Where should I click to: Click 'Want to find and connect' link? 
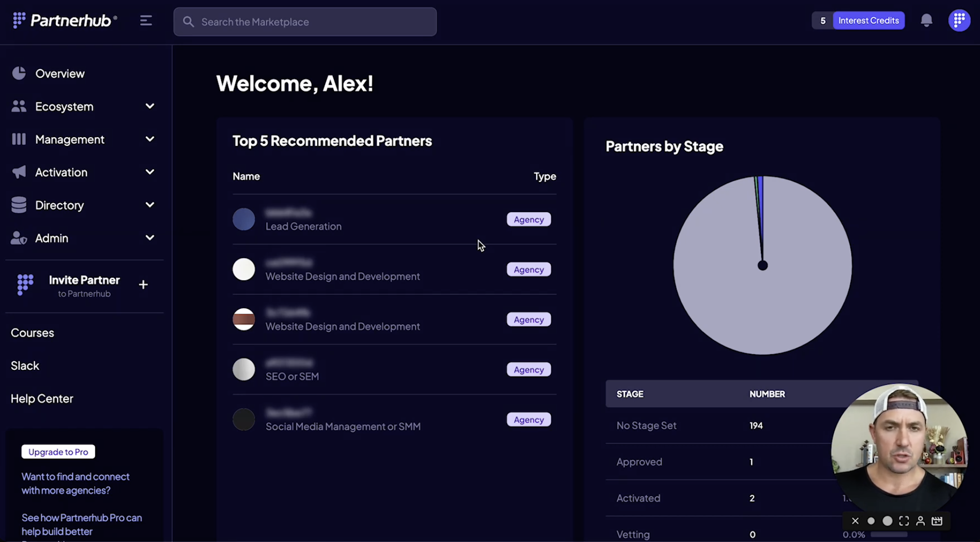pos(75,483)
